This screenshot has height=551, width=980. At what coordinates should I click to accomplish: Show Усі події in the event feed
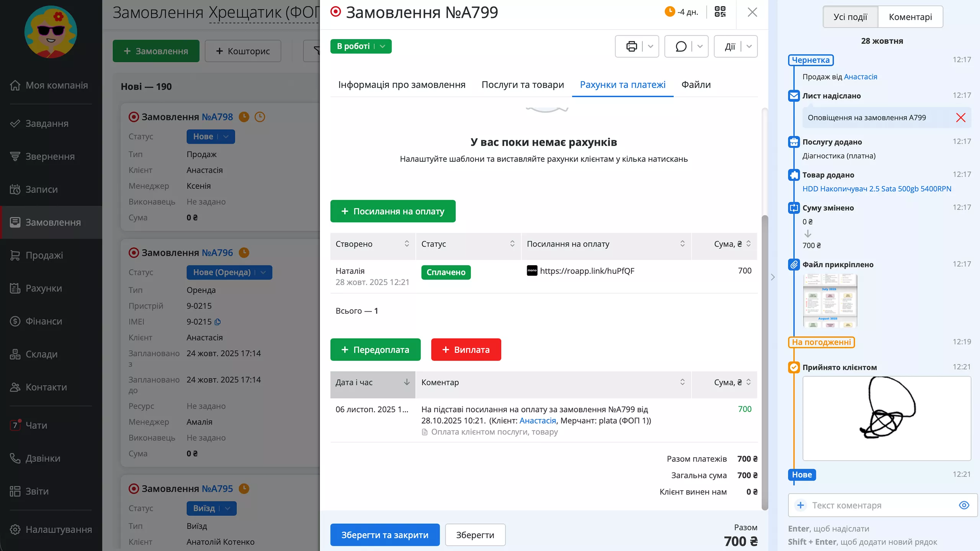click(x=850, y=17)
